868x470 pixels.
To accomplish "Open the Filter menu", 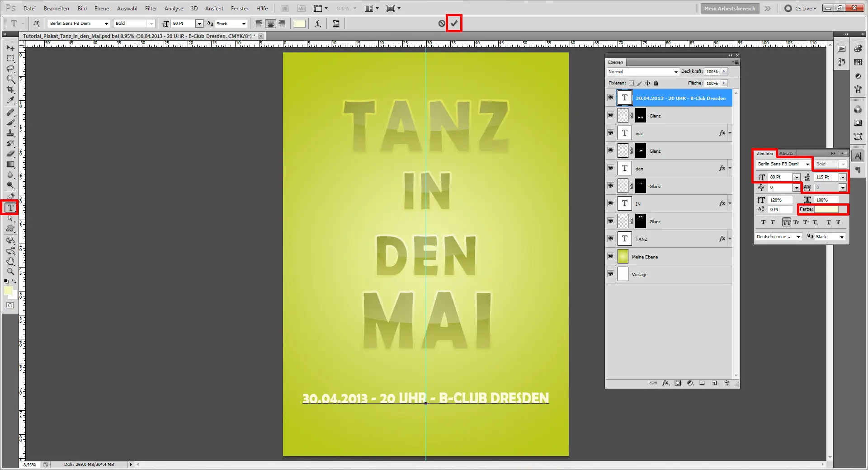I will (151, 8).
